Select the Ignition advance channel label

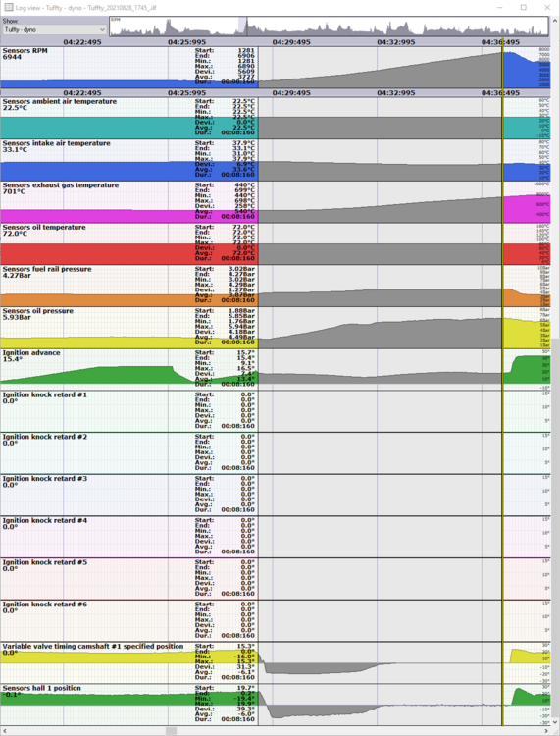[31, 353]
